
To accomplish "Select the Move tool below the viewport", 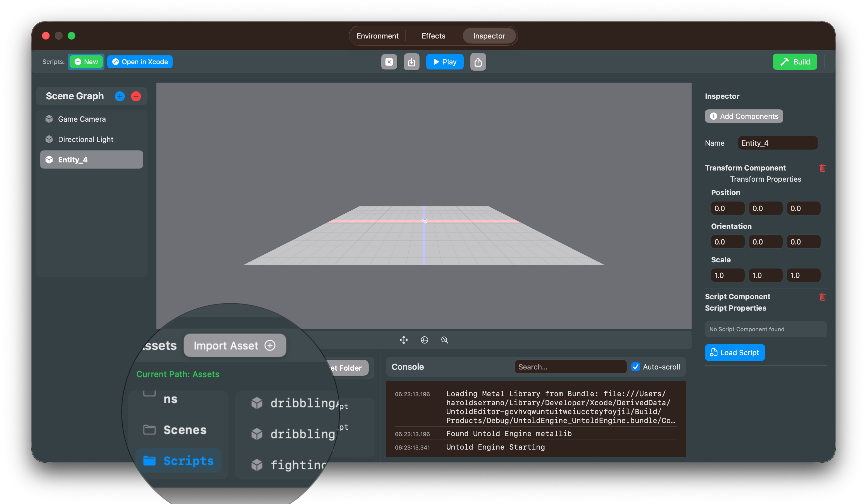I will tap(403, 340).
